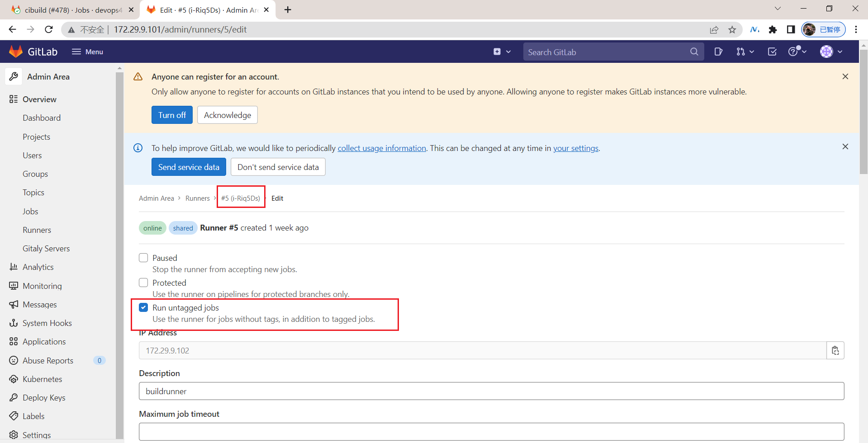Image resolution: width=868 pixels, height=443 pixels.
Task: Click the share page icon in address bar
Action: pos(714,29)
